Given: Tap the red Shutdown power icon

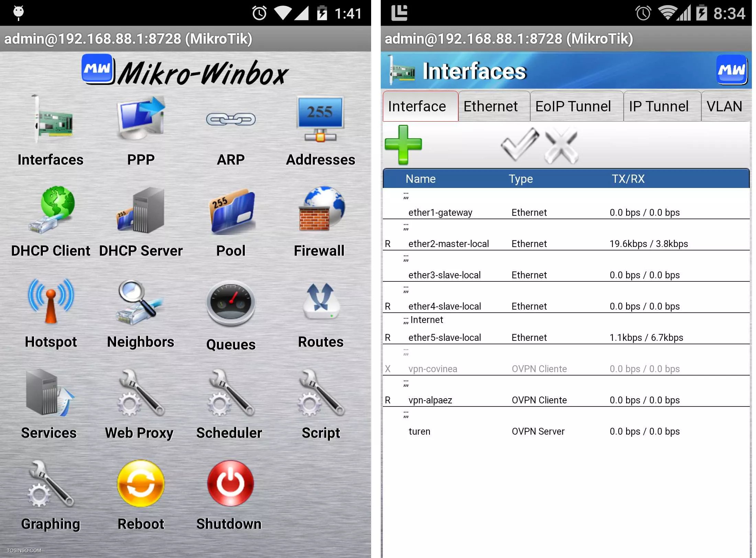Looking at the screenshot, I should (230, 483).
